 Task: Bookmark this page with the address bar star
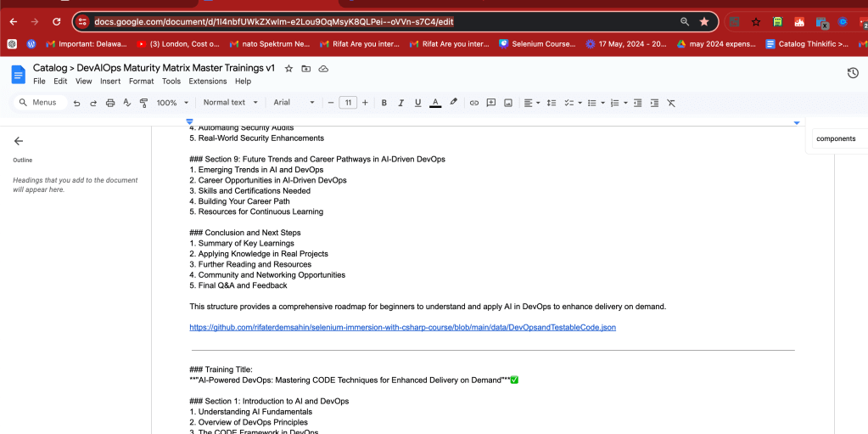click(704, 21)
